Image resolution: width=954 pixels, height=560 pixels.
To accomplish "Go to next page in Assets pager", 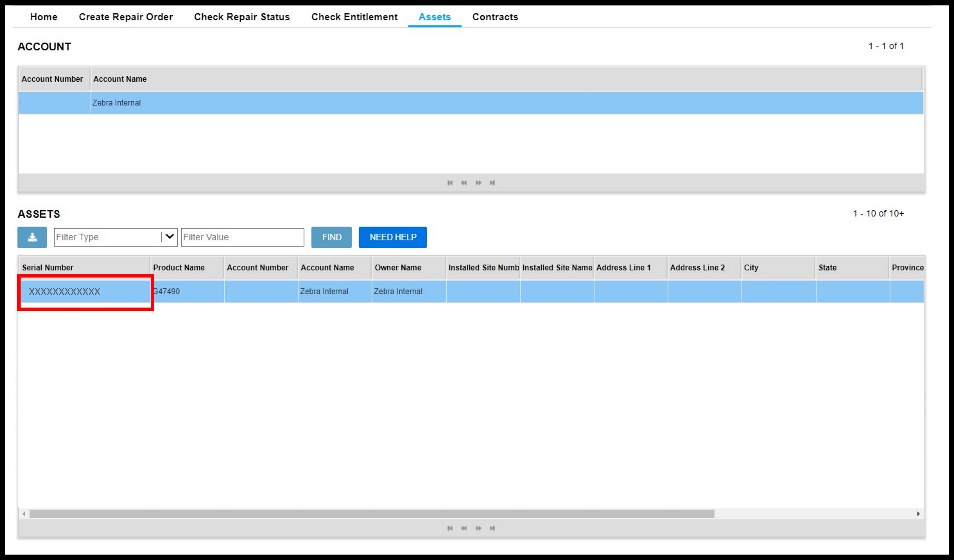I will point(478,528).
